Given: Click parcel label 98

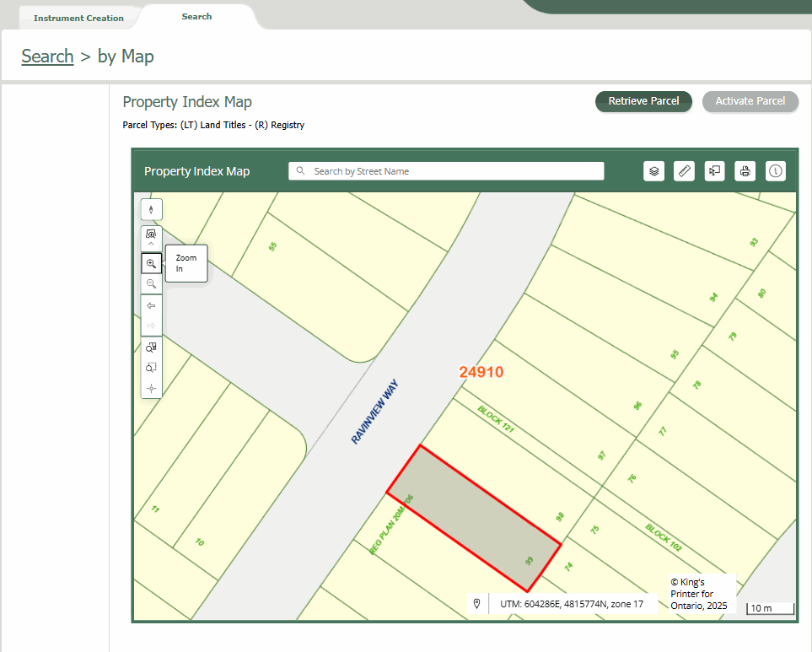Looking at the screenshot, I should [560, 516].
